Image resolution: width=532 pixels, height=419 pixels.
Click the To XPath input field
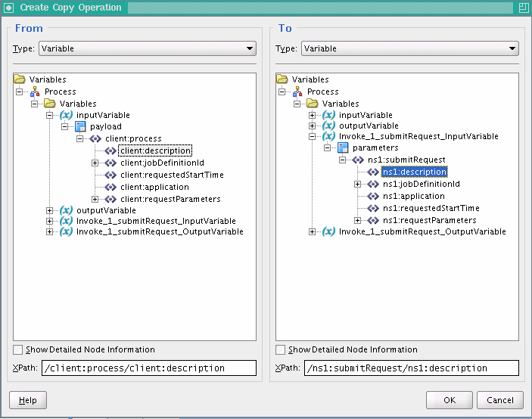[x=412, y=368]
